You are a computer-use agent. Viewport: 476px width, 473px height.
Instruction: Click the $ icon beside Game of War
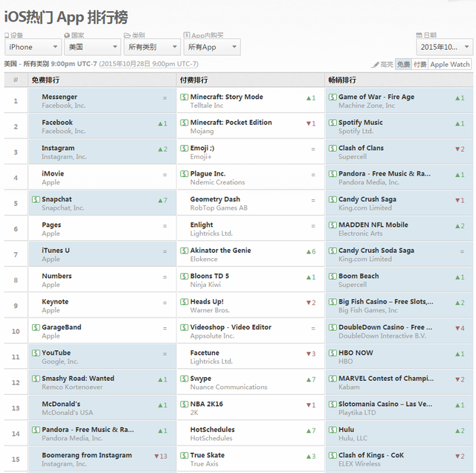332,97
